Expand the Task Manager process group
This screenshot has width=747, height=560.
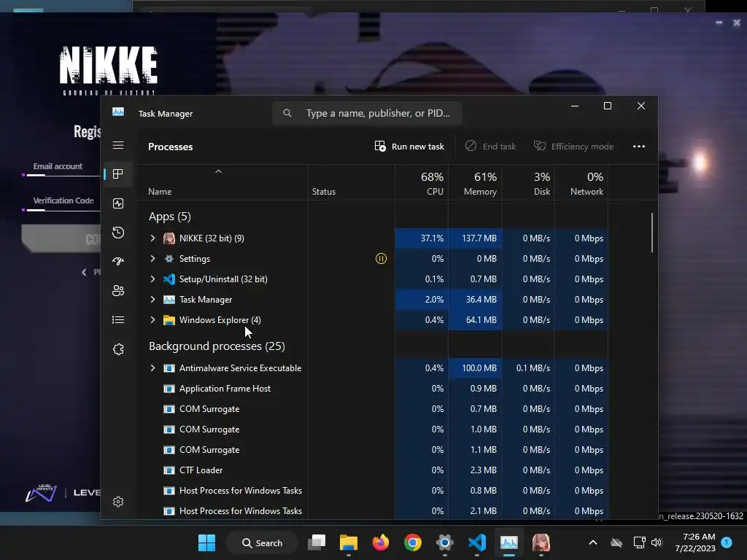point(152,300)
